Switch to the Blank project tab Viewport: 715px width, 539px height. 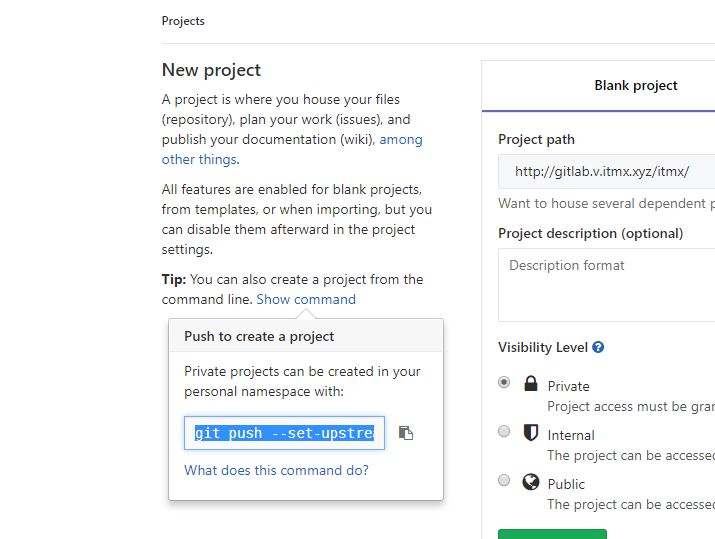[x=635, y=86]
